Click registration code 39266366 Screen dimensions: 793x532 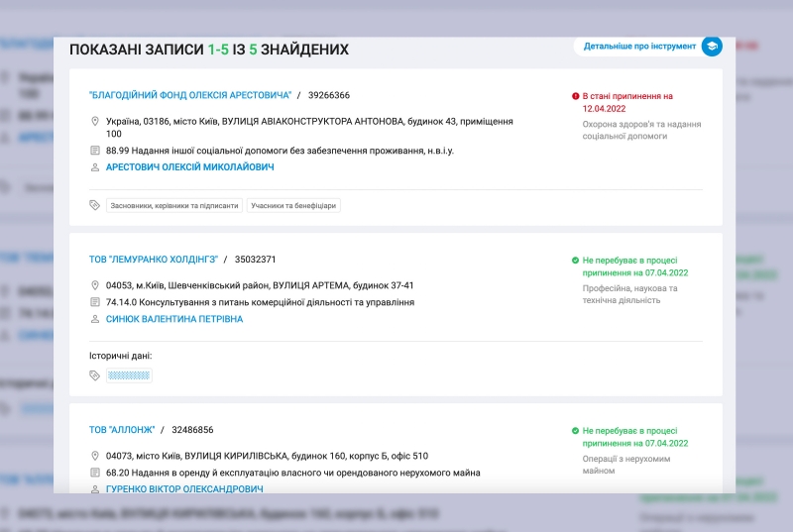(329, 95)
